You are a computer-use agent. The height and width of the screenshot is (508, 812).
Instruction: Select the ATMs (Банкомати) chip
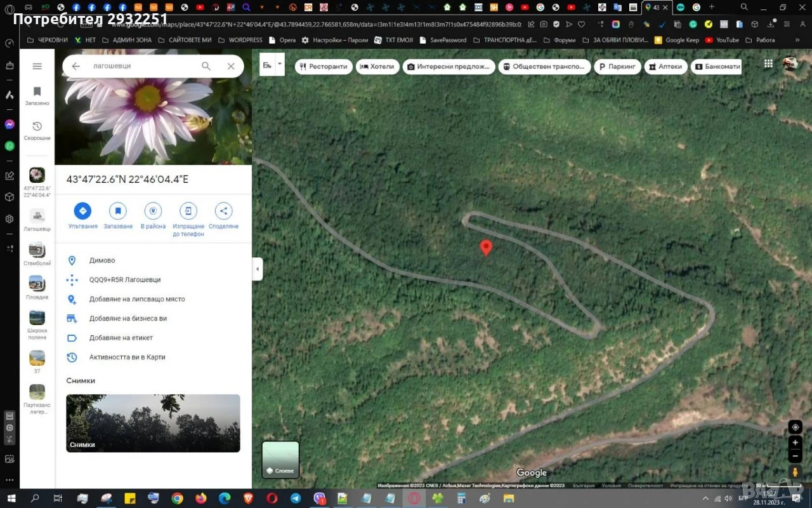click(x=716, y=67)
